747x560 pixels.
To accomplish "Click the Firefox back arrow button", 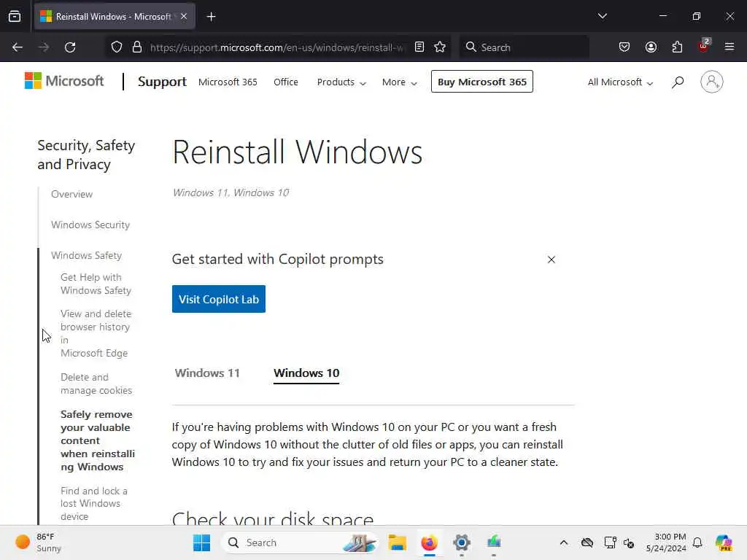I will 18,47.
